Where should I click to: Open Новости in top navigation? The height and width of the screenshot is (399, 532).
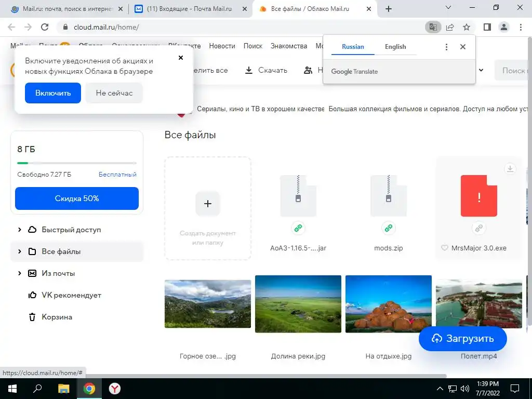pyautogui.click(x=222, y=46)
